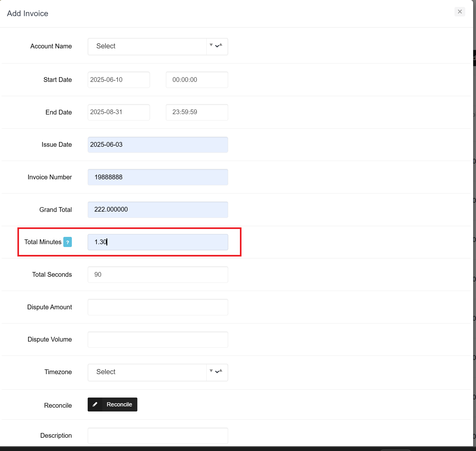Click the pencil icon on Reconcile button

pos(95,405)
